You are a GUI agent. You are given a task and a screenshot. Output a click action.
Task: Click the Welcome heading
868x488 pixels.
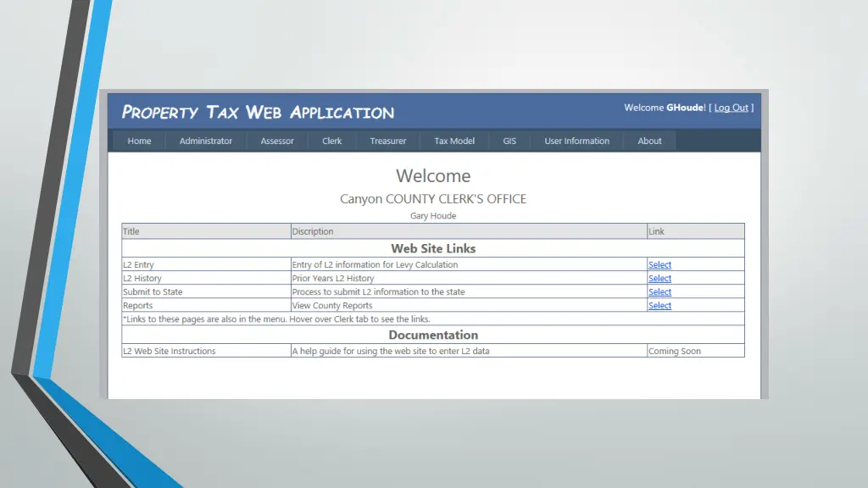[433, 176]
